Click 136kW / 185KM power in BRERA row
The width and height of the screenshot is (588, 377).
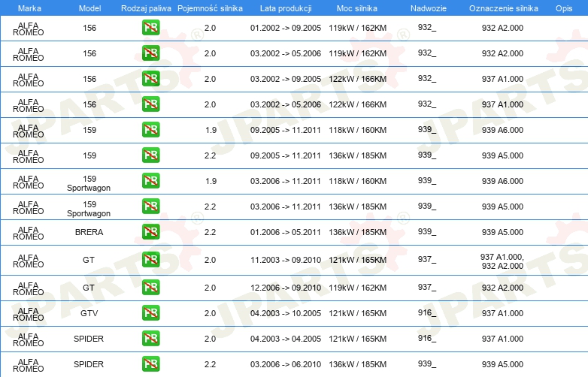tap(357, 232)
